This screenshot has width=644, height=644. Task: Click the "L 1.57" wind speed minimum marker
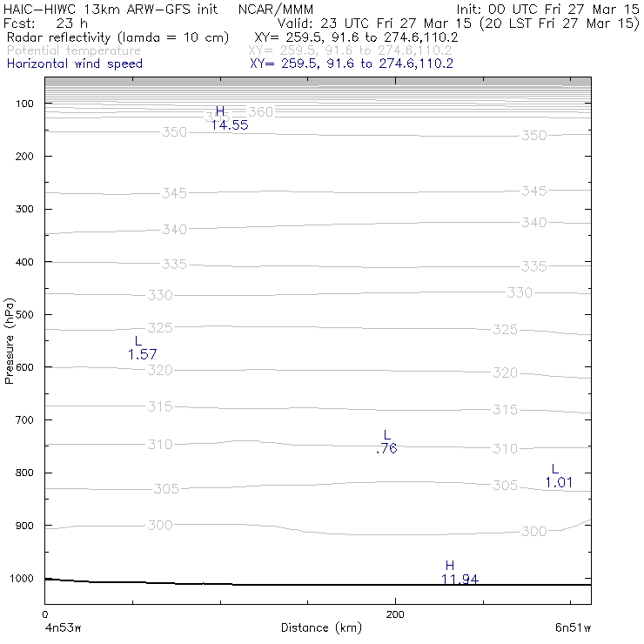point(142,348)
